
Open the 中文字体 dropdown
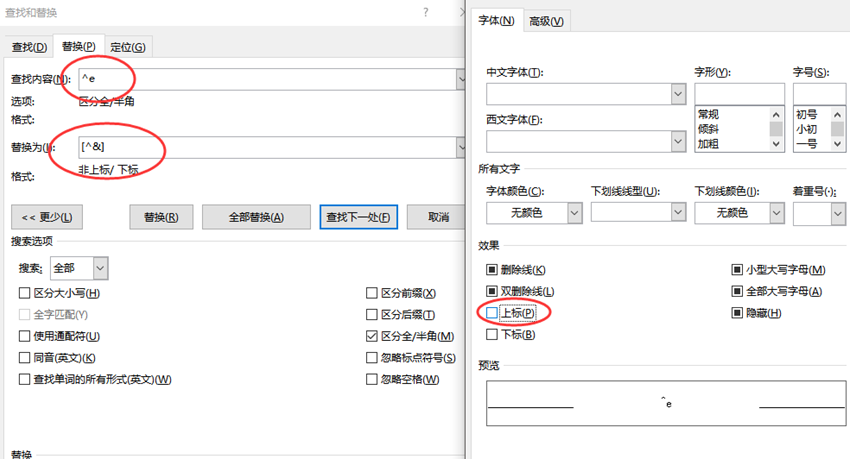click(678, 94)
